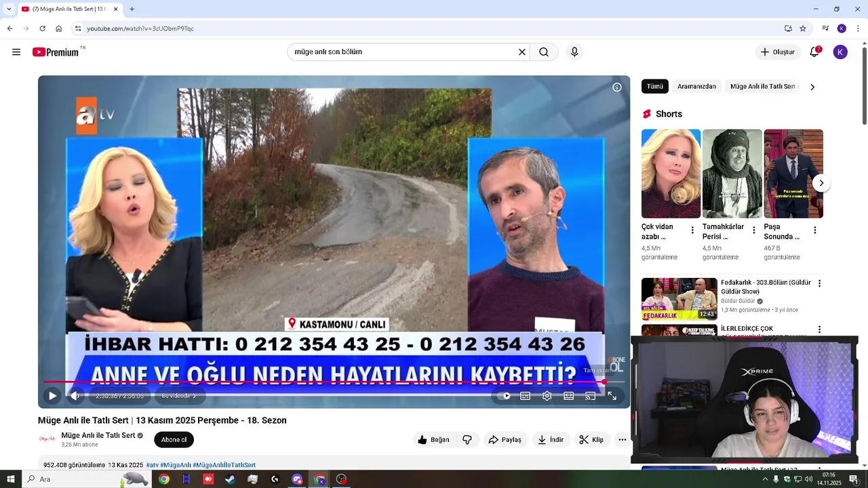
Task: Play the paused video
Action: pos(52,396)
